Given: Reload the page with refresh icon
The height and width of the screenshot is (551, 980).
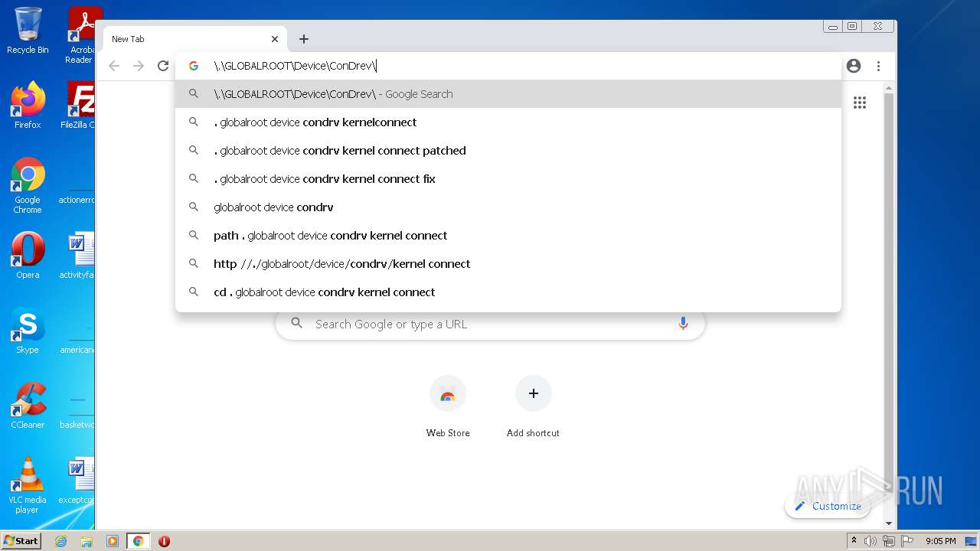Looking at the screenshot, I should click(x=163, y=66).
